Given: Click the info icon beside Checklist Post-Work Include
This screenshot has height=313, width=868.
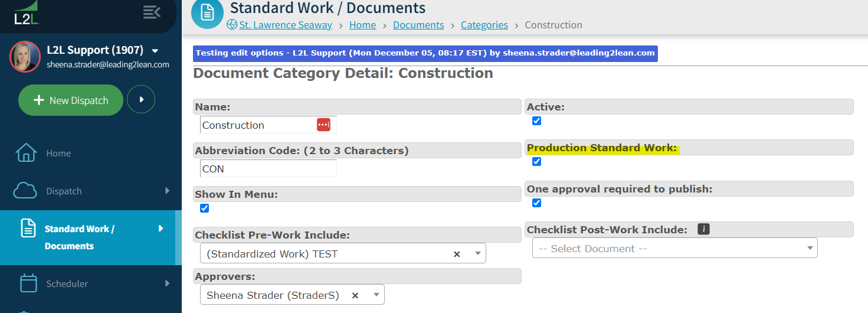Looking at the screenshot, I should pos(703,229).
